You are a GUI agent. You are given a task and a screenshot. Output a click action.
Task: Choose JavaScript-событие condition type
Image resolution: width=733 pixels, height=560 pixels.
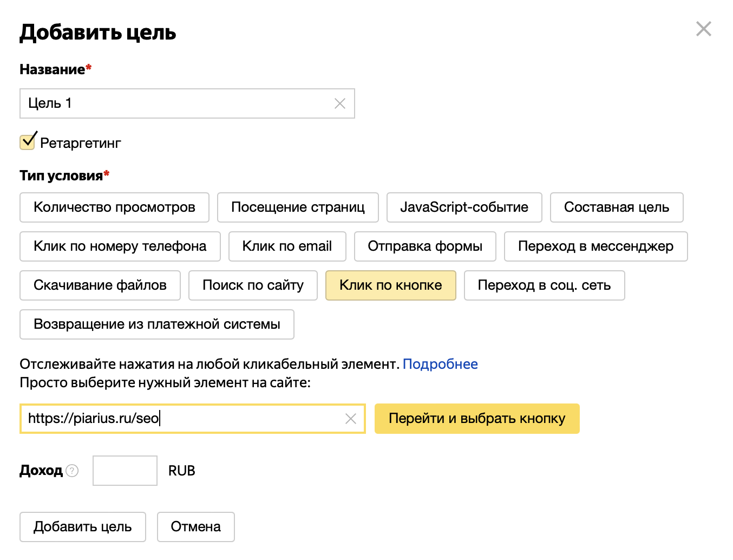pyautogui.click(x=464, y=207)
